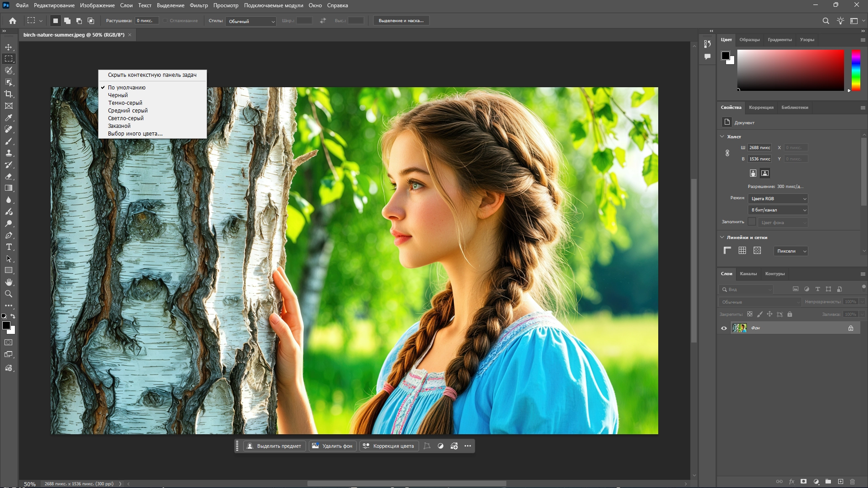
Task: Select the Horizontal Type tool
Action: click(9, 247)
